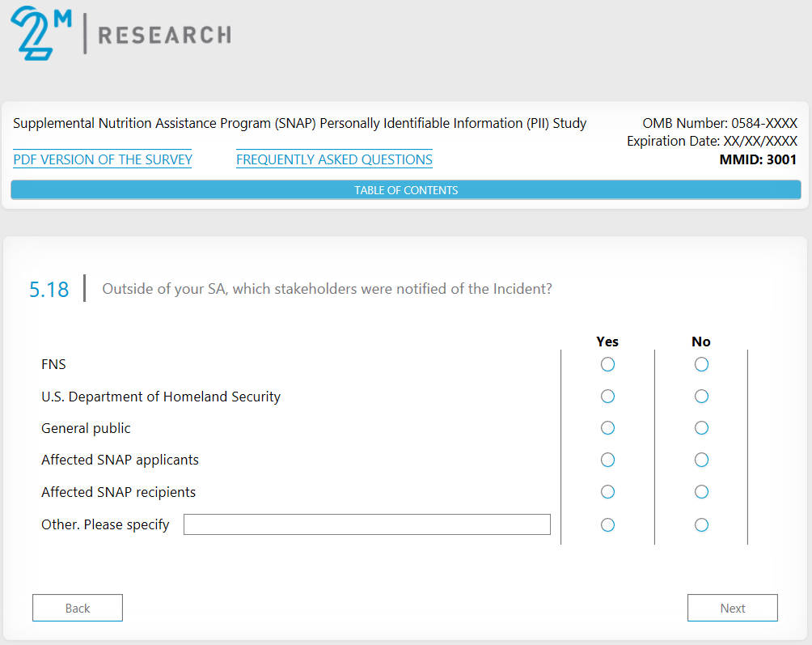Open the PDF version of the survey
This screenshot has height=645, width=812.
coord(103,159)
